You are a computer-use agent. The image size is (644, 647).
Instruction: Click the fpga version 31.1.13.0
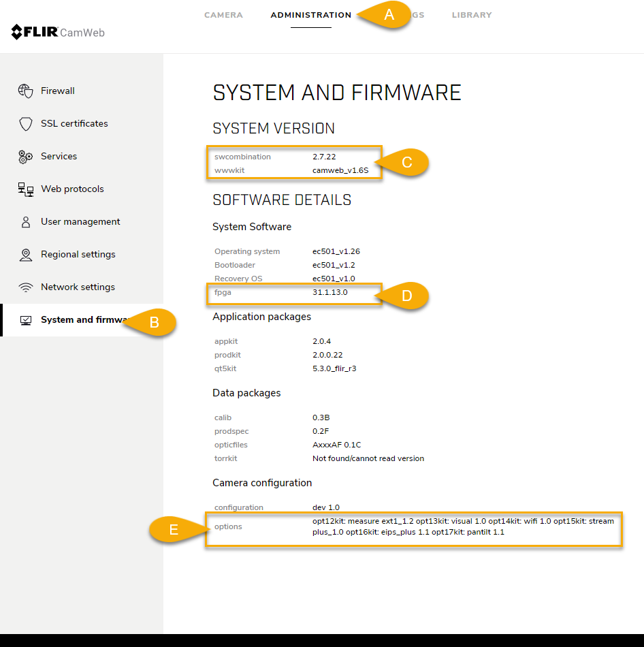pyautogui.click(x=329, y=292)
